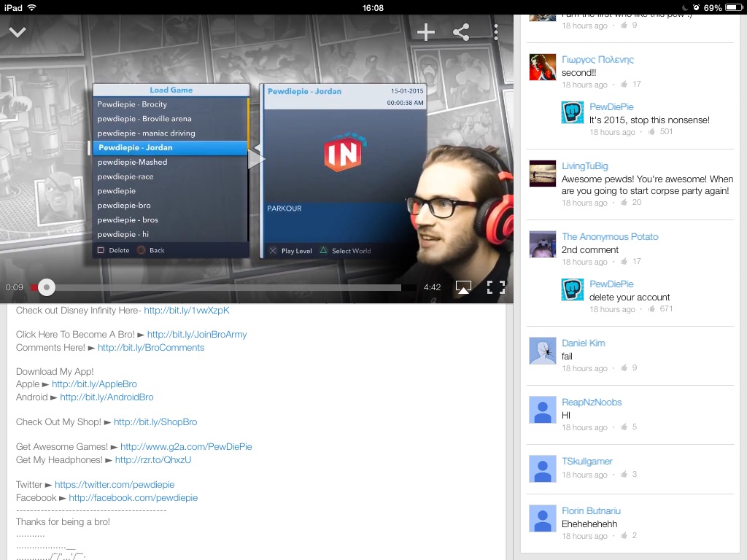Minimize video with the down chevron
Image resolution: width=747 pixels, height=560 pixels.
[x=18, y=32]
